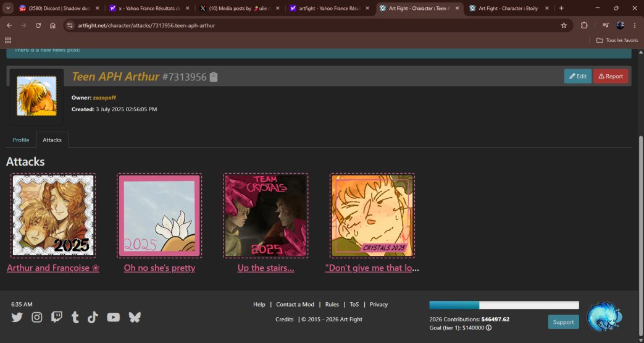The width and height of the screenshot is (644, 343).
Task: Click the Report button
Action: (611, 76)
